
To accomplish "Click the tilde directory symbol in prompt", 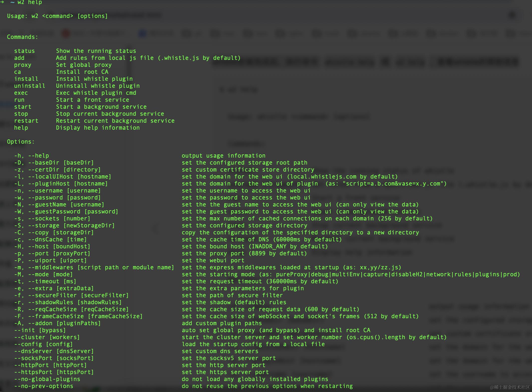I will [x=12, y=2].
